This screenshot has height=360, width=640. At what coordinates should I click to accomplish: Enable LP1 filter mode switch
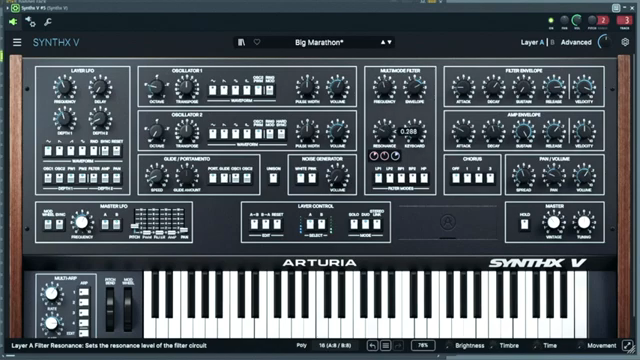pyautogui.click(x=378, y=178)
